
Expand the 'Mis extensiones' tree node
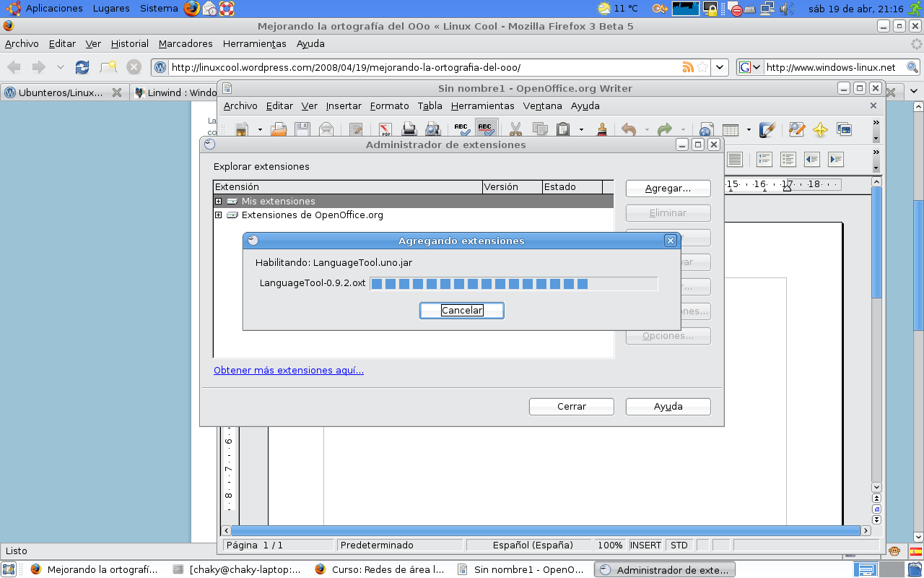point(219,202)
